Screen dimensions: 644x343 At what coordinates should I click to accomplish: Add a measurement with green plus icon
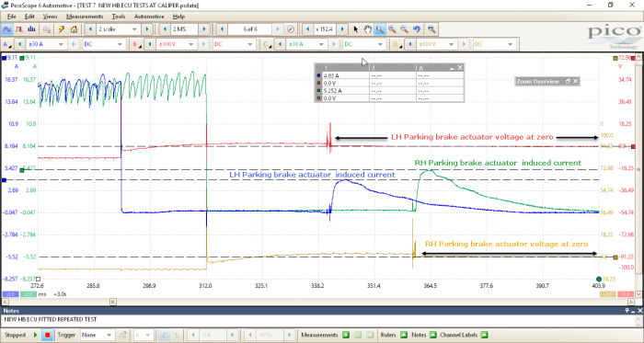click(x=345, y=335)
